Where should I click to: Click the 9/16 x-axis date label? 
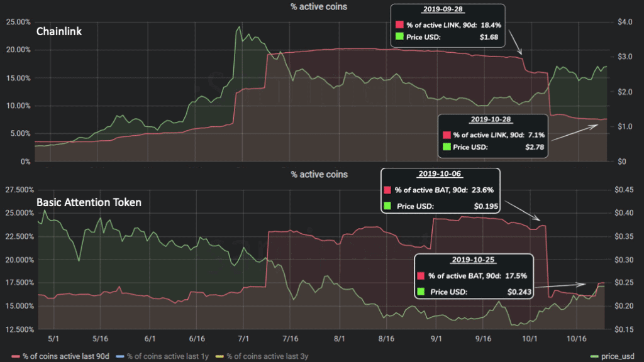pyautogui.click(x=483, y=339)
